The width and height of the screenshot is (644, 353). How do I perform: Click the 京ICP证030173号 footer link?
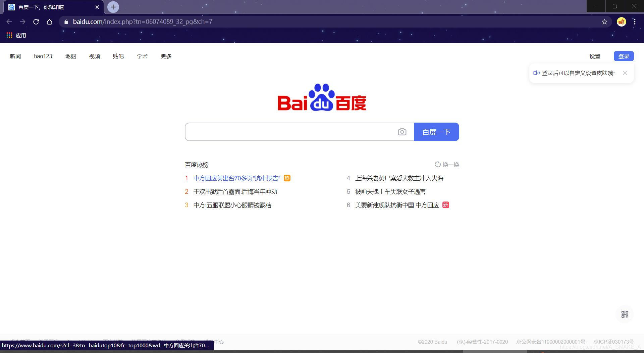(613, 342)
